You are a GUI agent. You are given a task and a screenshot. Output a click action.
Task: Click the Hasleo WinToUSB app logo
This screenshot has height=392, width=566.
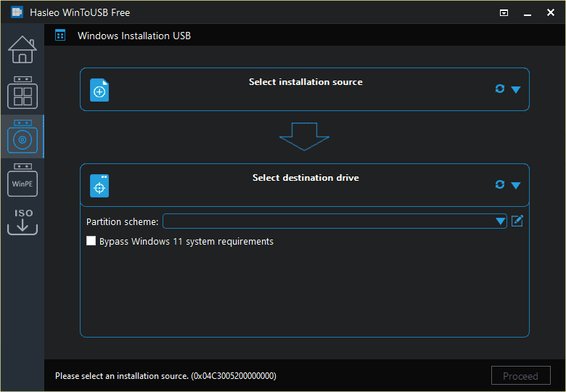(17, 12)
